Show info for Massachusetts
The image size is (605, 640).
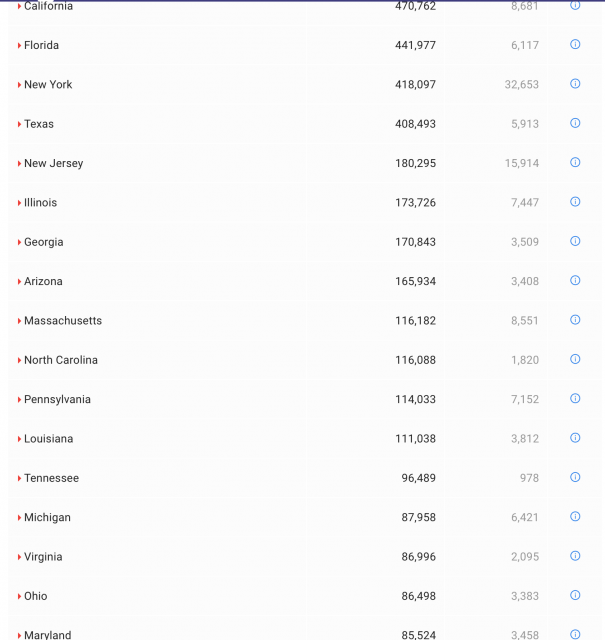(575, 320)
